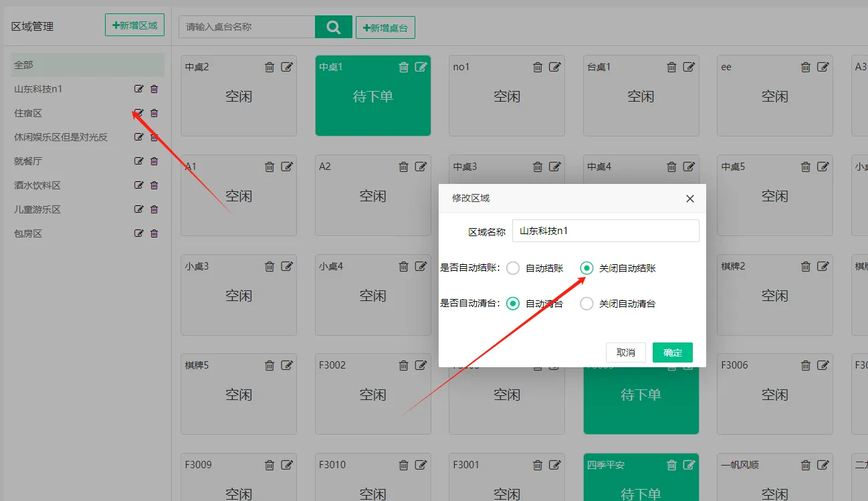This screenshot has height=501, width=868.
Task: Open the 四季平安 待下单 table card
Action: point(641,478)
